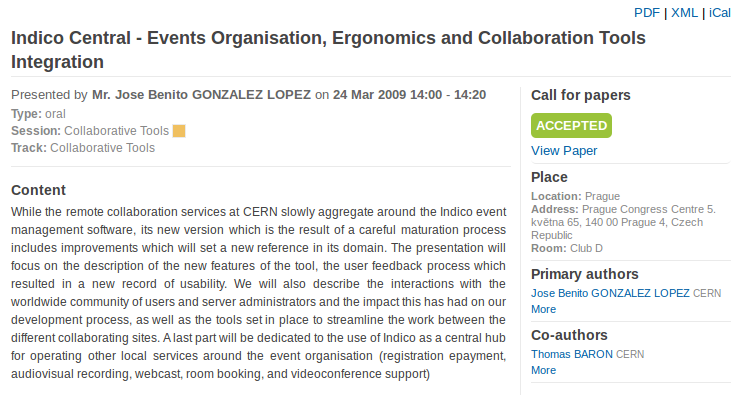740x395 pixels.
Task: Click the abstract paragraph text
Action: pos(259,293)
